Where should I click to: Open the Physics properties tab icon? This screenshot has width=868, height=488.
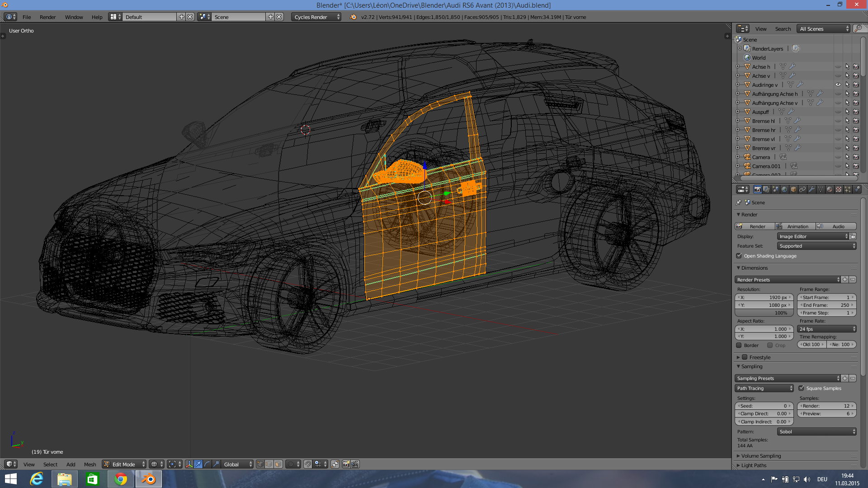click(x=857, y=190)
